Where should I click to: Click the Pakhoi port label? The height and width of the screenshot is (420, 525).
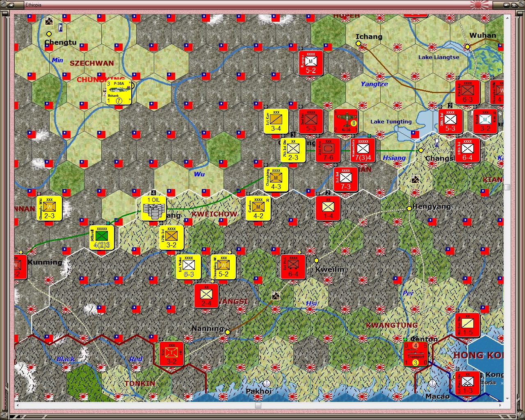tap(259, 391)
